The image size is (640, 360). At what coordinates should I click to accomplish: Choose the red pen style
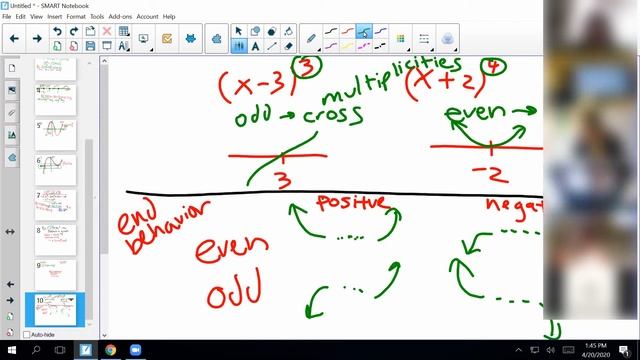click(347, 31)
